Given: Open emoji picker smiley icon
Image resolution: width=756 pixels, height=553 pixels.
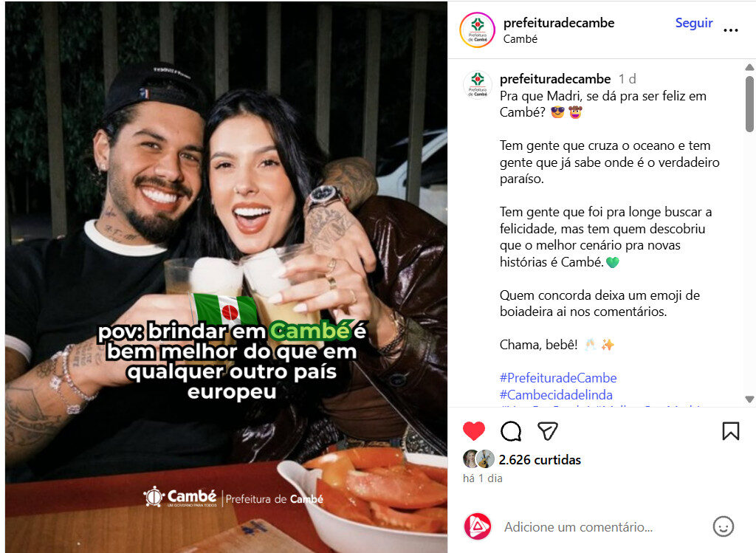Looking at the screenshot, I should pos(724,526).
